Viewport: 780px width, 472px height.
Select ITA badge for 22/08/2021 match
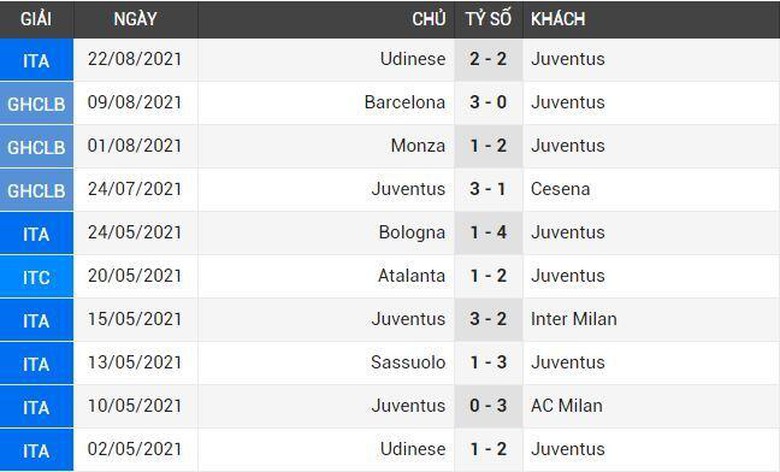tap(36, 60)
